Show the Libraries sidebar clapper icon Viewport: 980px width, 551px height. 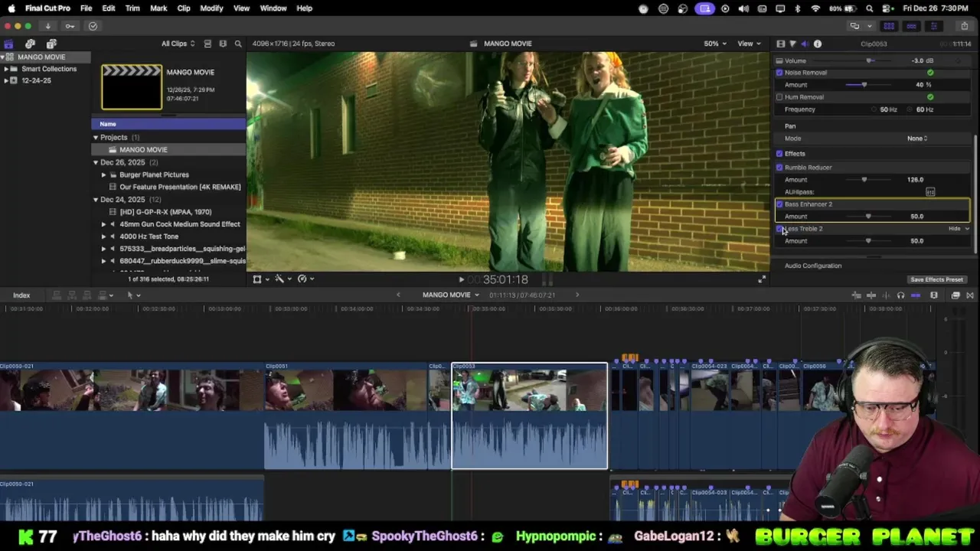click(8, 44)
